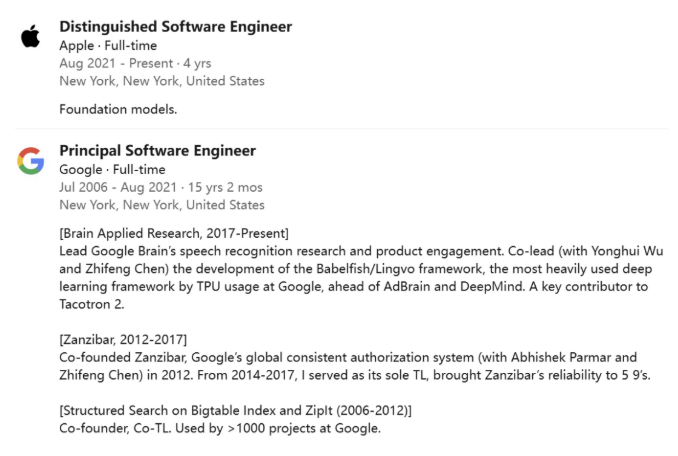Click the "Co-founder, Co-TL" description line
The height and width of the screenshot is (456, 678).
(x=220, y=429)
